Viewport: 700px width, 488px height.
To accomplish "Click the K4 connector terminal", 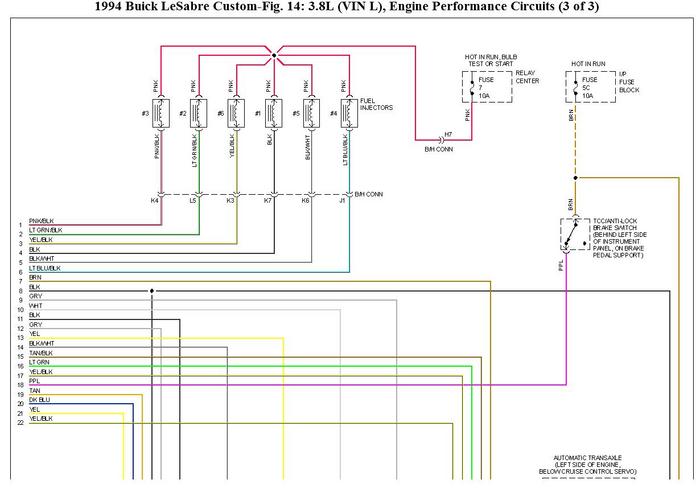I will coord(161,195).
